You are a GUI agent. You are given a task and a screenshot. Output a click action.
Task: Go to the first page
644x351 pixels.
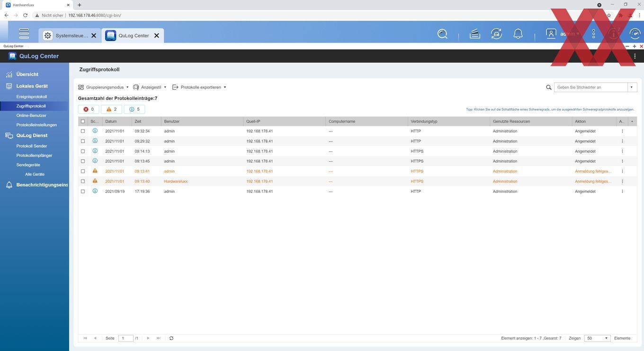click(x=85, y=338)
